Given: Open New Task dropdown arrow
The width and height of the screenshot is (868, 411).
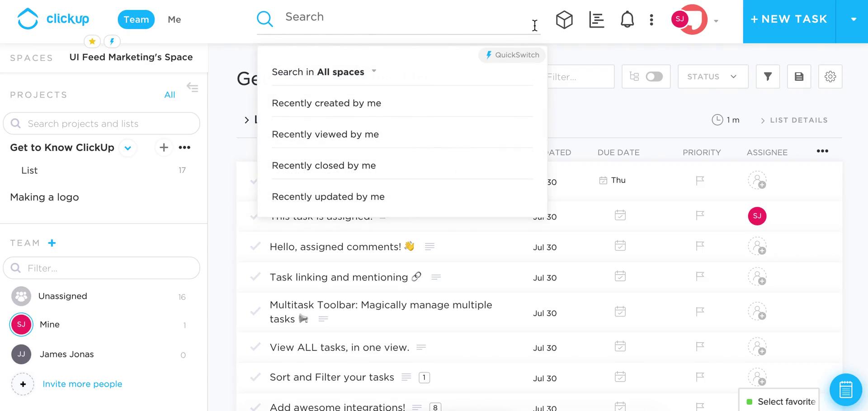Looking at the screenshot, I should (854, 19).
